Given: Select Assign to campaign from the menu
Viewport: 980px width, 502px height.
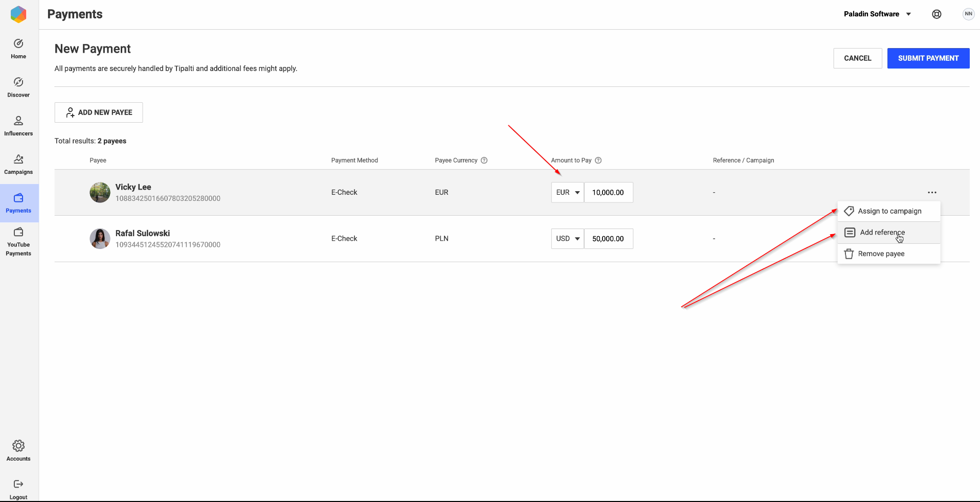Looking at the screenshot, I should [889, 211].
